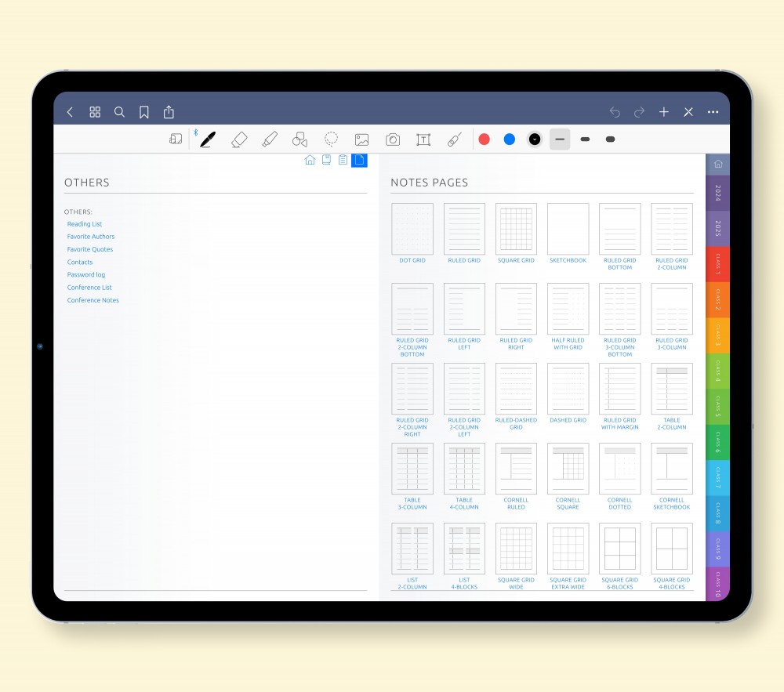The width and height of the screenshot is (784, 692).
Task: Open the Password log link
Action: [86, 275]
